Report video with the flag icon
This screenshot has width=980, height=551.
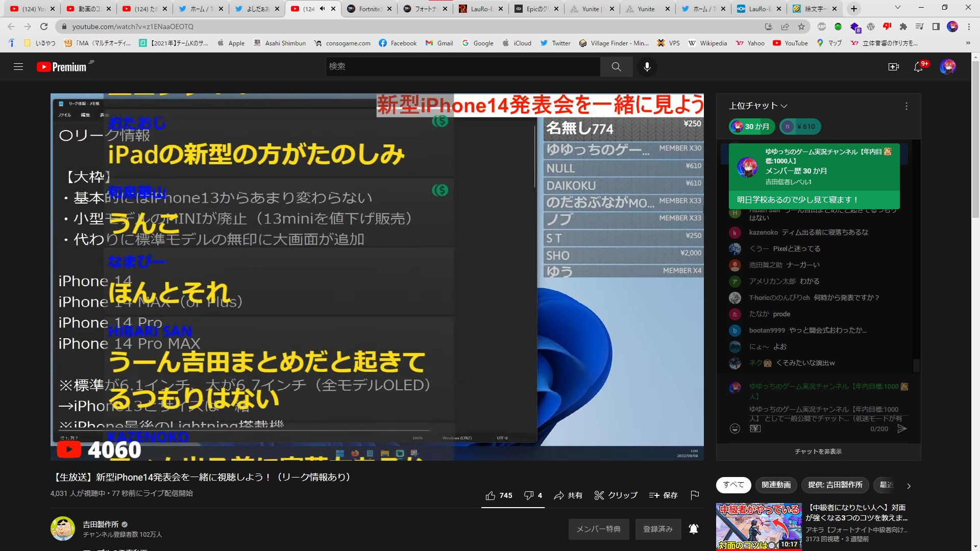pyautogui.click(x=694, y=495)
